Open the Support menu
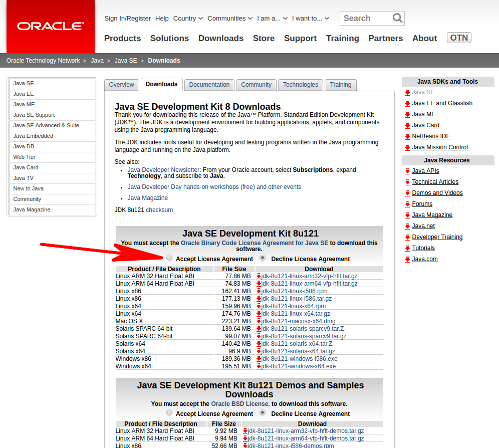 tap(301, 38)
